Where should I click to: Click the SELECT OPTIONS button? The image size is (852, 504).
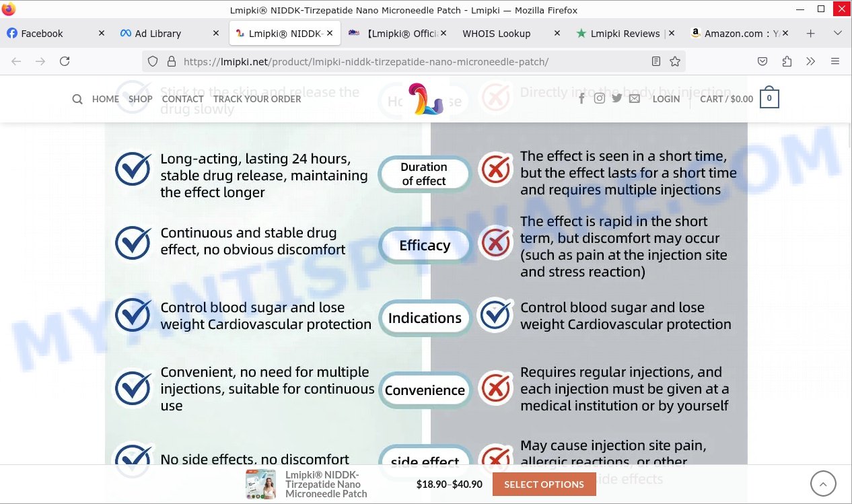[x=544, y=484]
